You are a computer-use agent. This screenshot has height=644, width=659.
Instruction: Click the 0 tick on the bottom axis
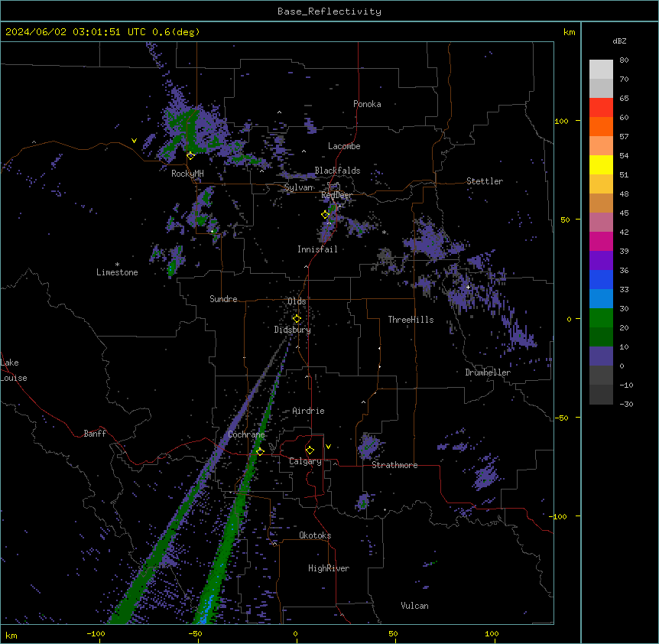coord(295,633)
